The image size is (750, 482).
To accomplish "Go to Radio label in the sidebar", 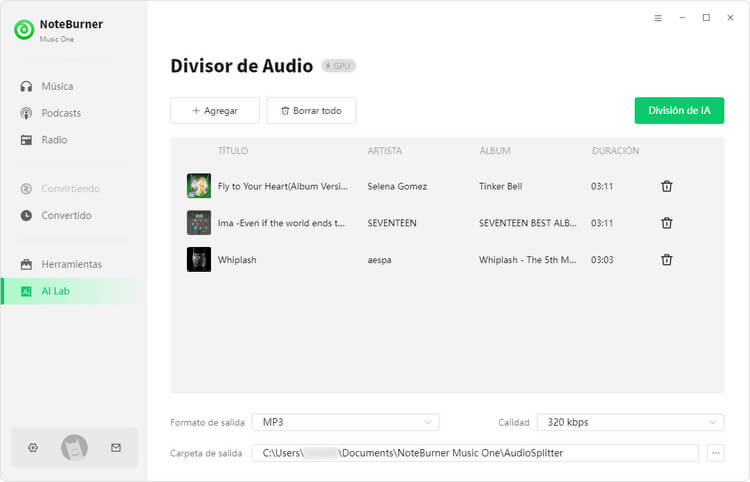I will (55, 140).
